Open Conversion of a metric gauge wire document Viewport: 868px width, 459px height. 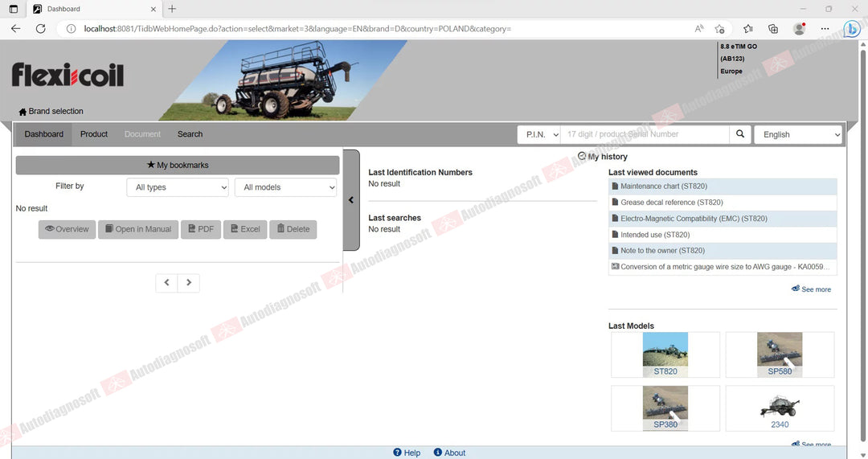click(723, 267)
